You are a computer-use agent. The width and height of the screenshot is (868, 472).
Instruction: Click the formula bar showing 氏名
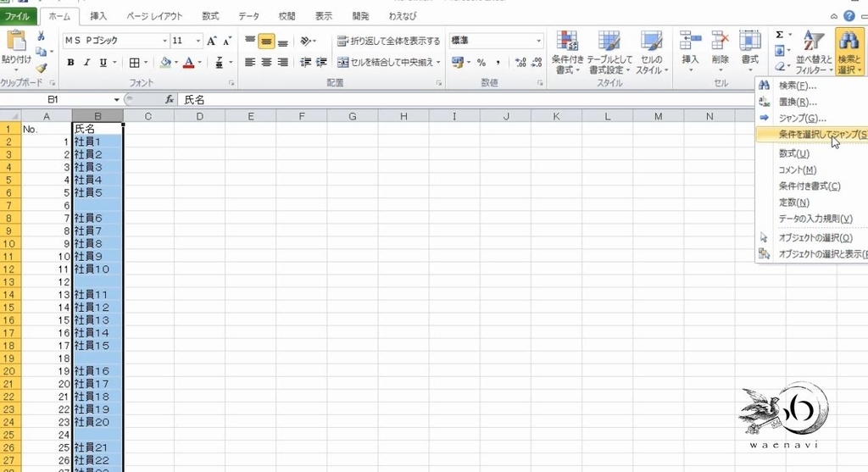[x=465, y=100]
